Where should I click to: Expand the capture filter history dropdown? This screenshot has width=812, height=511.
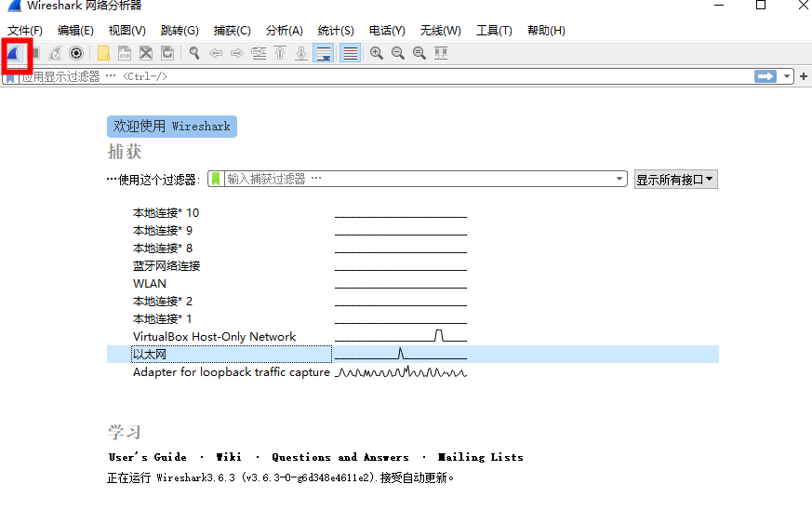619,179
